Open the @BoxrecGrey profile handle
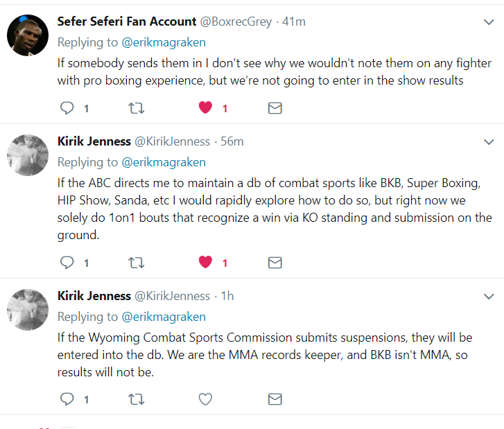This screenshot has width=504, height=429. tap(236, 22)
